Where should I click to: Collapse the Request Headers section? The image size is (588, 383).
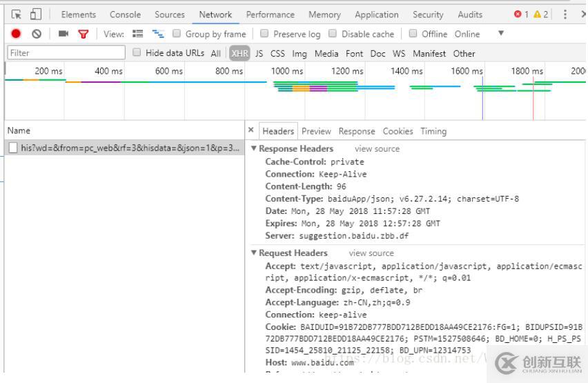pos(254,253)
